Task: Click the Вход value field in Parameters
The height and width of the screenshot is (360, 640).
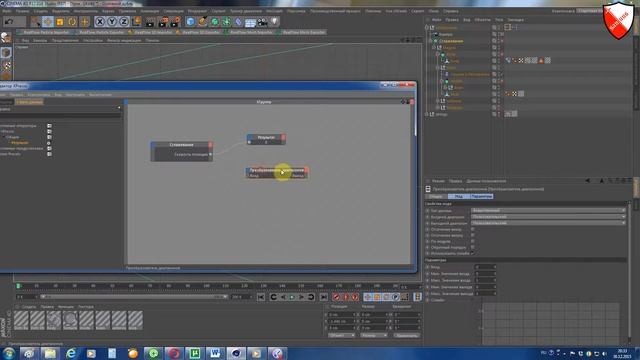Action: click(486, 267)
